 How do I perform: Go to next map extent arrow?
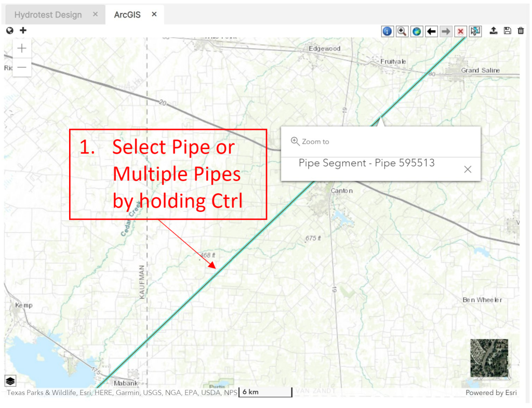446,31
